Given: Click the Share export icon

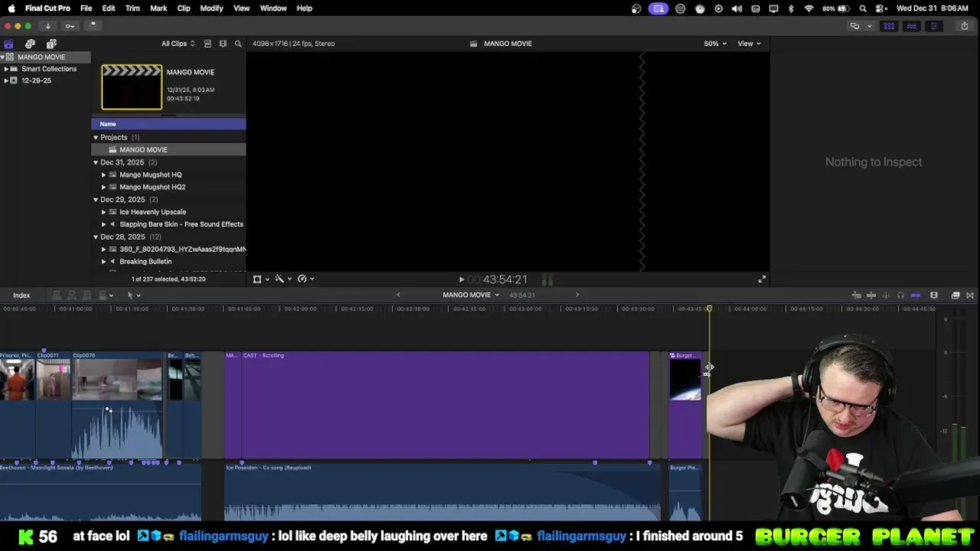Looking at the screenshot, I should point(964,26).
